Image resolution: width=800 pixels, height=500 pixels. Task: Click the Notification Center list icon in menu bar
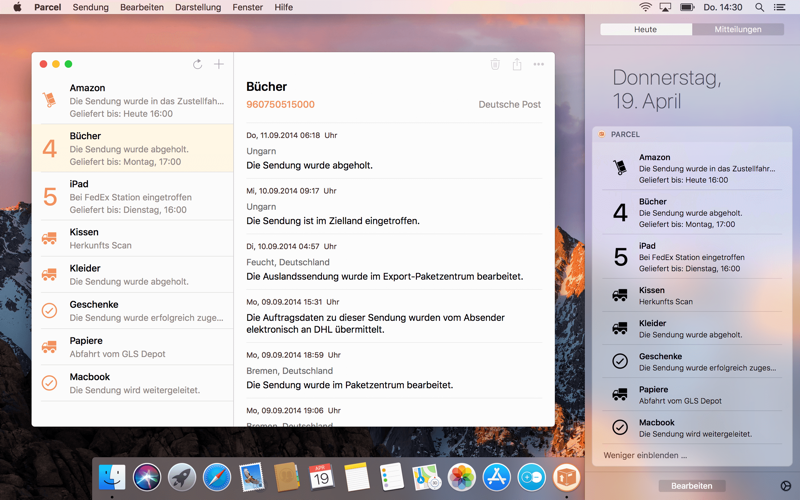[x=780, y=7]
